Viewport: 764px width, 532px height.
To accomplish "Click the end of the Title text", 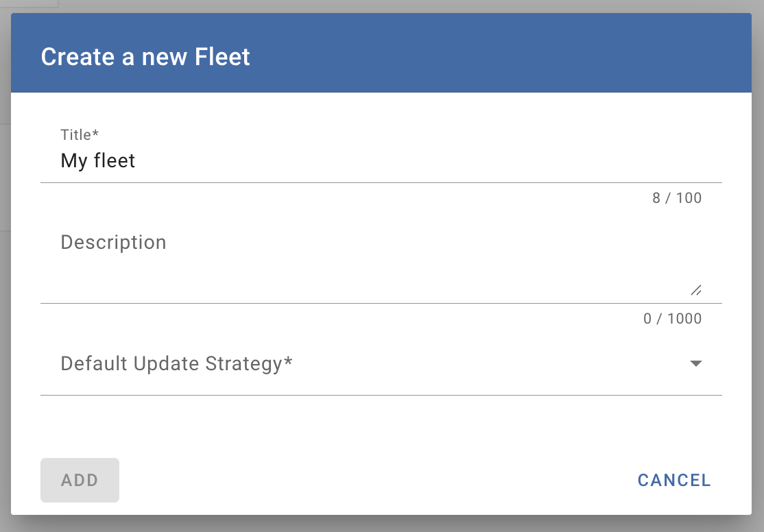I will tap(135, 160).
